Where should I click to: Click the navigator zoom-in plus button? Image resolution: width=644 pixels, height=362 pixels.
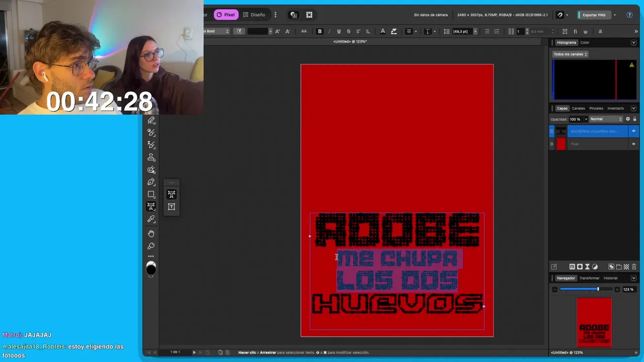tap(617, 290)
